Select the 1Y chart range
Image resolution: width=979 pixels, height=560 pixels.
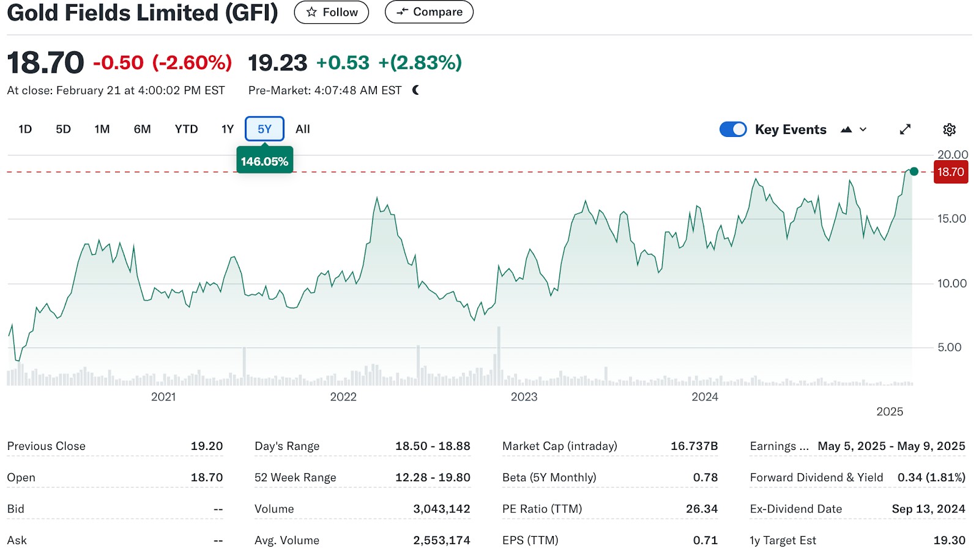(x=228, y=129)
